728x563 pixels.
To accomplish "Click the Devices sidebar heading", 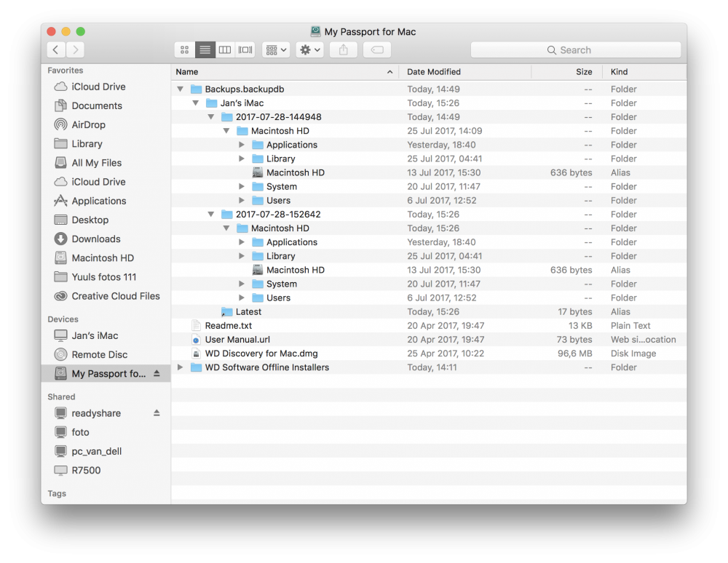I will point(63,319).
